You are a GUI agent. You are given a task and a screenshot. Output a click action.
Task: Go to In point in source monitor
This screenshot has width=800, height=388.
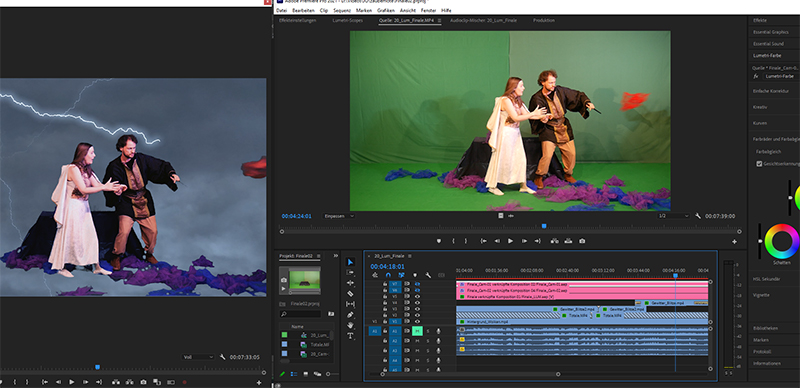point(483,241)
